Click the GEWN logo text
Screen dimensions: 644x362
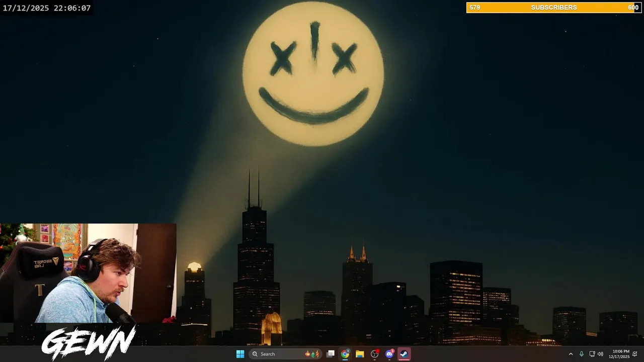(x=89, y=343)
